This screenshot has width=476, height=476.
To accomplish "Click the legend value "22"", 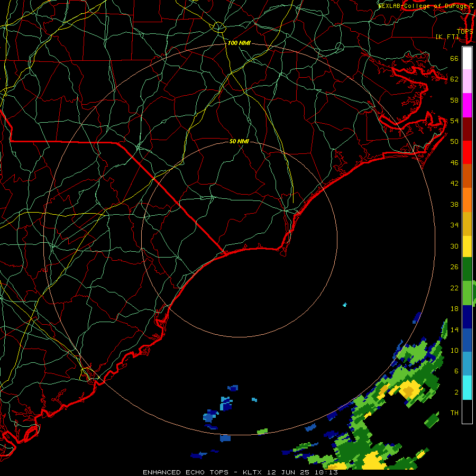I will point(454,288).
